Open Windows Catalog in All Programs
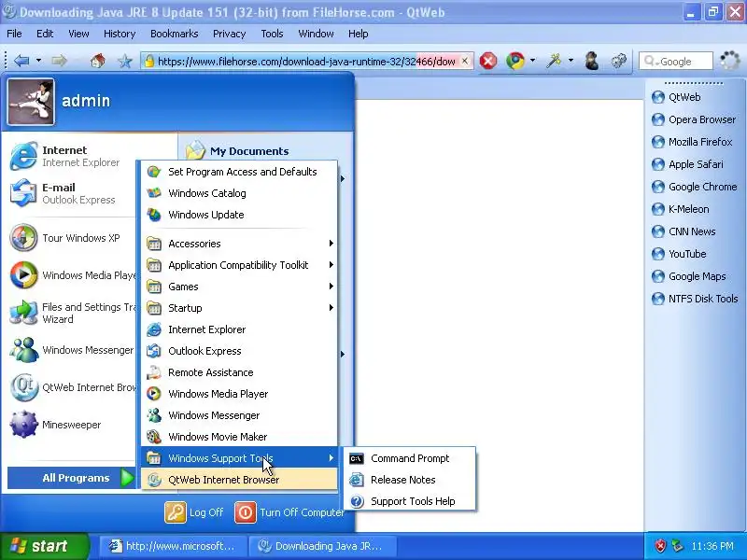The width and height of the screenshot is (747, 560). (239, 193)
